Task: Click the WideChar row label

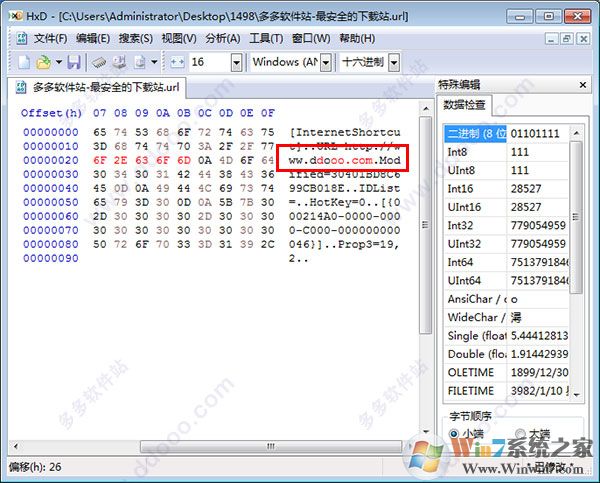Action: tap(477, 317)
